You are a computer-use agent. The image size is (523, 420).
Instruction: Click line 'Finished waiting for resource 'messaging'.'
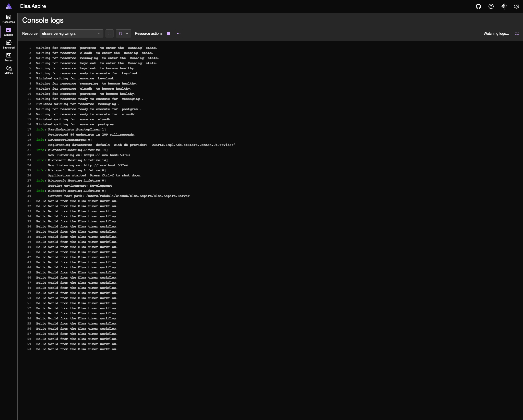78,104
